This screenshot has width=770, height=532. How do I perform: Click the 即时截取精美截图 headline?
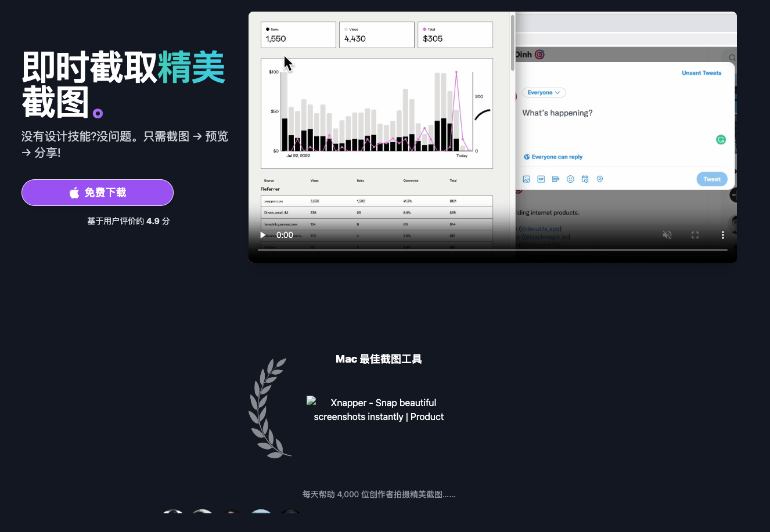pos(124,85)
